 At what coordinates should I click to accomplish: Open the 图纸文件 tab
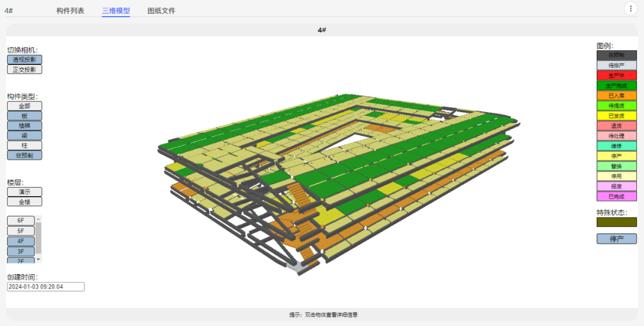[x=162, y=11]
